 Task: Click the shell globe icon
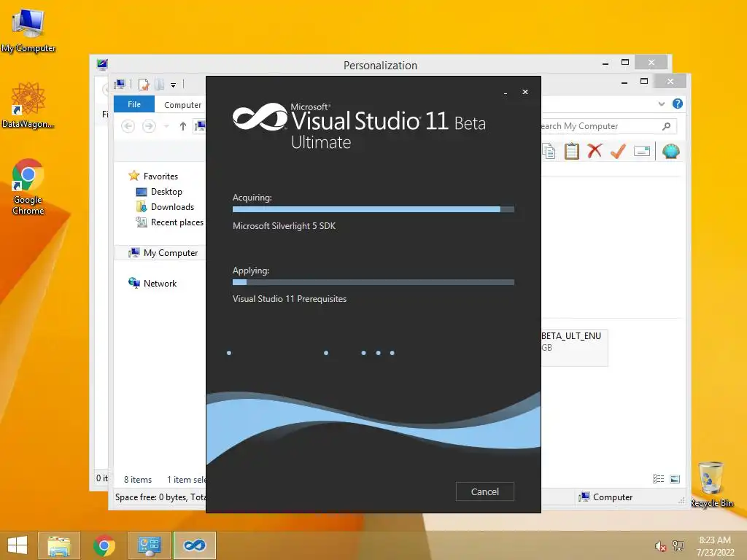coord(671,152)
